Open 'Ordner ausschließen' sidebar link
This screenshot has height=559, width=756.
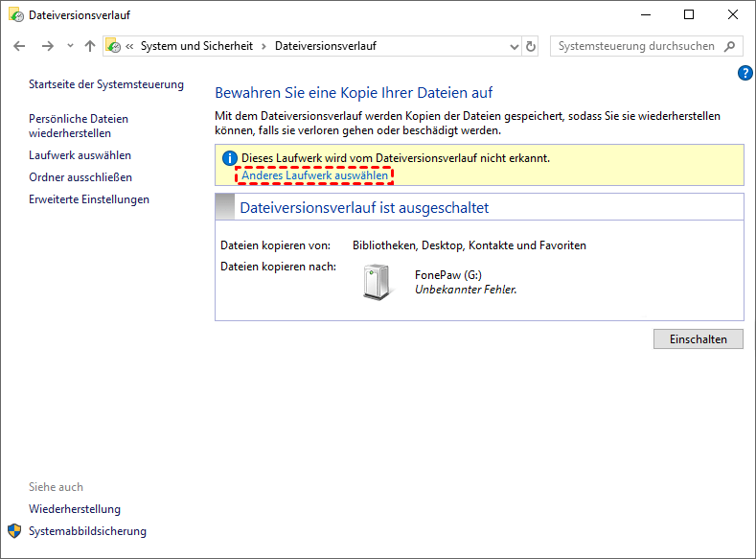click(x=80, y=177)
